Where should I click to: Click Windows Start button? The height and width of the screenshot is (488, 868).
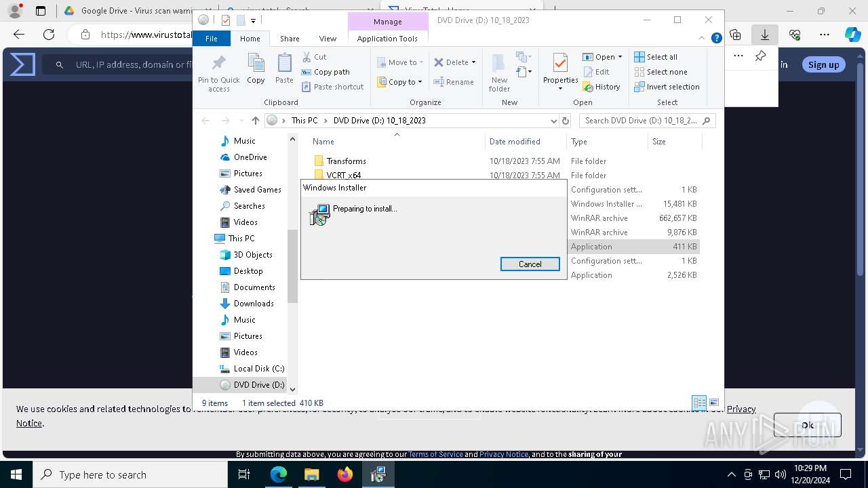click(16, 474)
